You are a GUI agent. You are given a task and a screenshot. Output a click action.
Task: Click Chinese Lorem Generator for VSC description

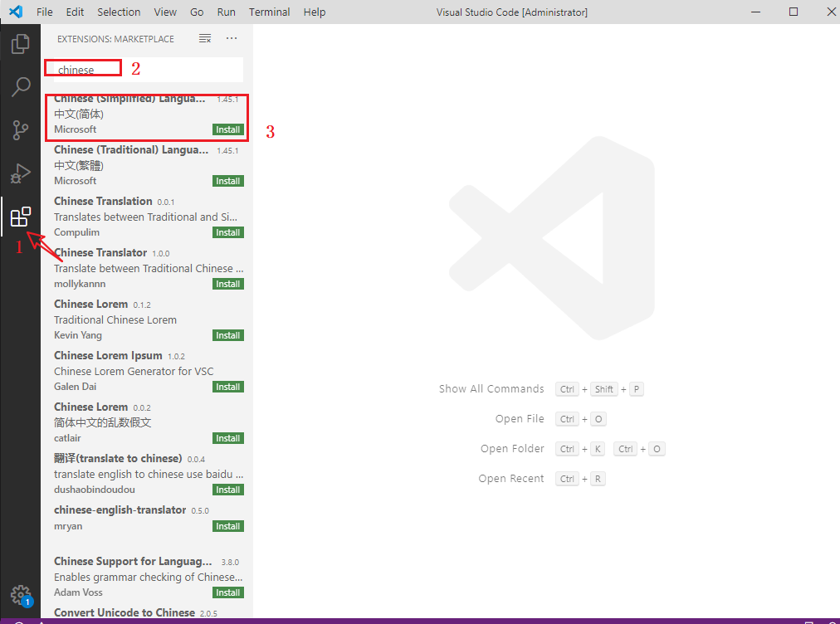[x=134, y=371]
